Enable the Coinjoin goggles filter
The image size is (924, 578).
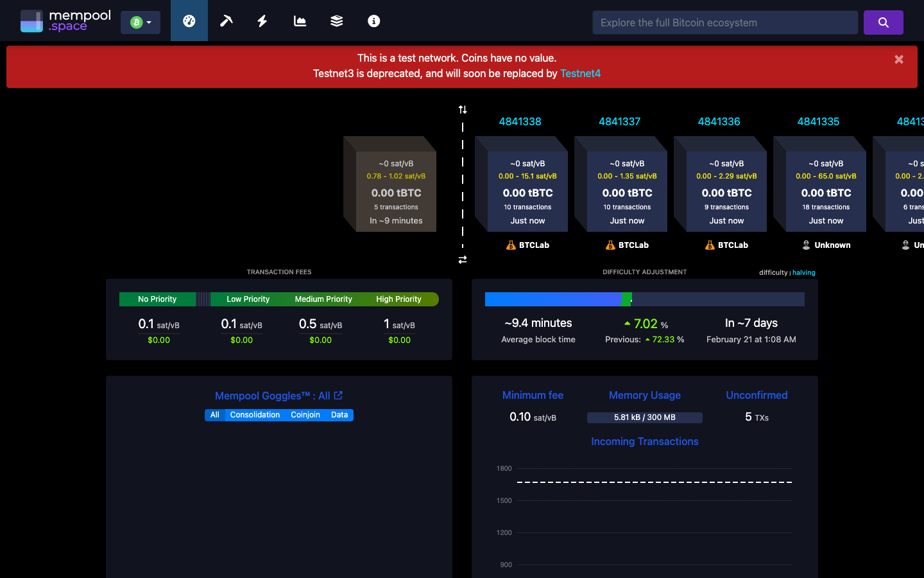(305, 414)
